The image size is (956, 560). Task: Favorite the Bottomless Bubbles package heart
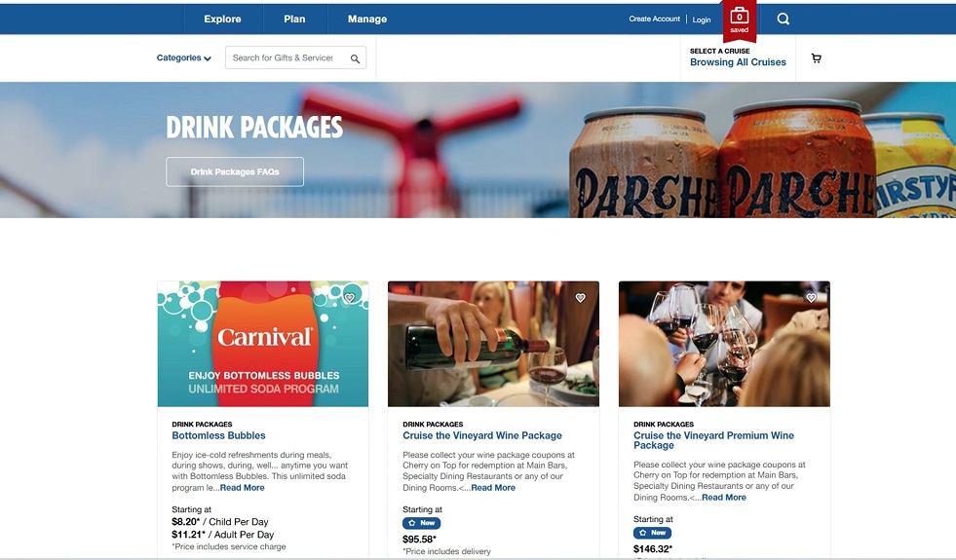tap(349, 297)
